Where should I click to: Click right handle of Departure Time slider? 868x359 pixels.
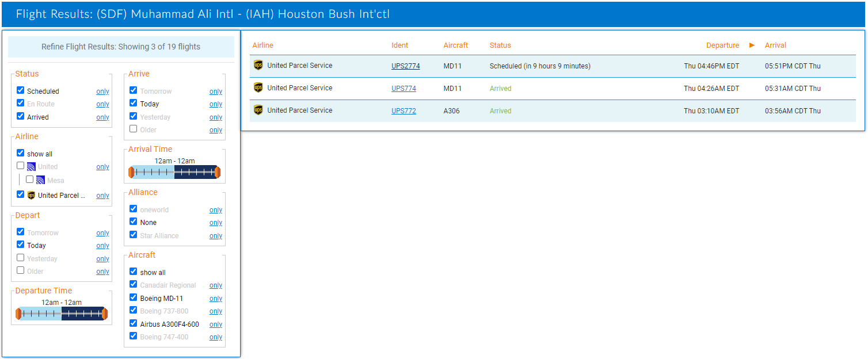coord(105,314)
